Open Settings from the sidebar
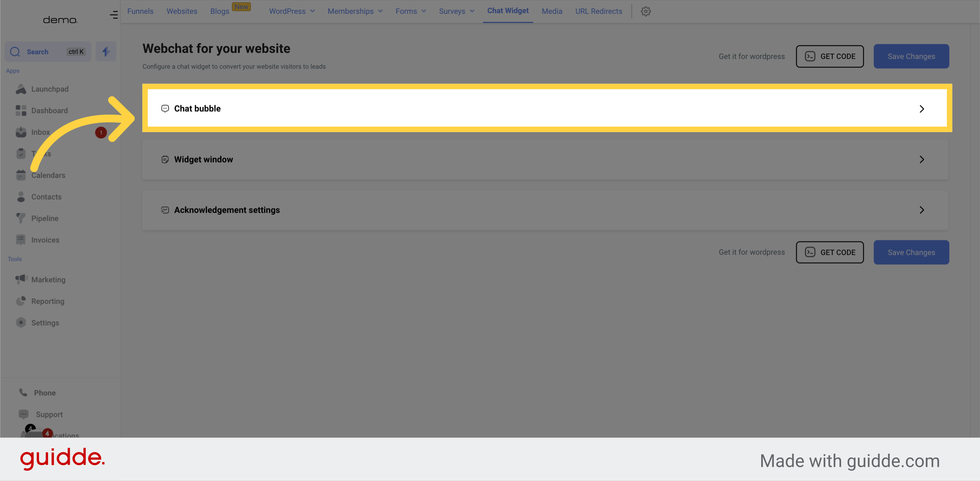 click(45, 323)
